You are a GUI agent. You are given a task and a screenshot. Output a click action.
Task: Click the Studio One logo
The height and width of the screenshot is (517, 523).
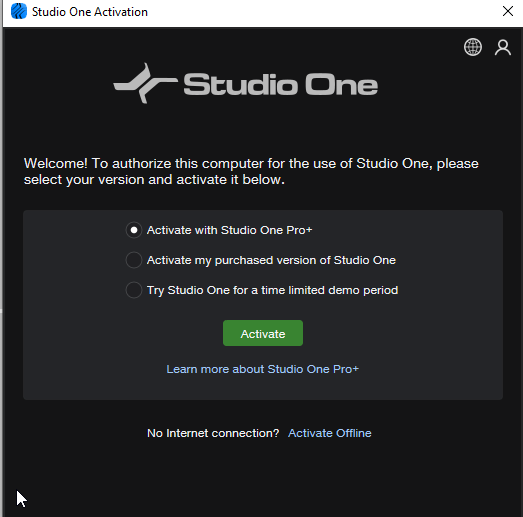pos(245,83)
